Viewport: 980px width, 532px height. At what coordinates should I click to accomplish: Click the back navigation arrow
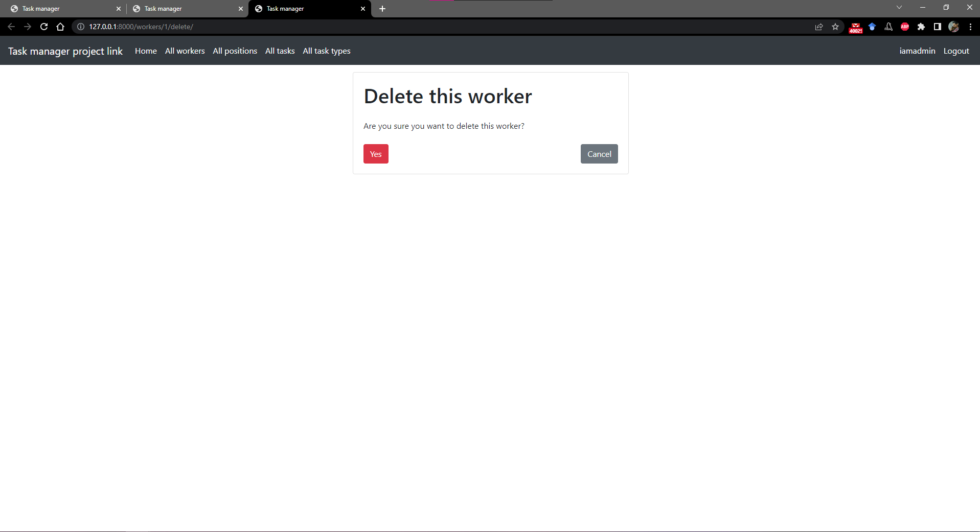(x=11, y=27)
